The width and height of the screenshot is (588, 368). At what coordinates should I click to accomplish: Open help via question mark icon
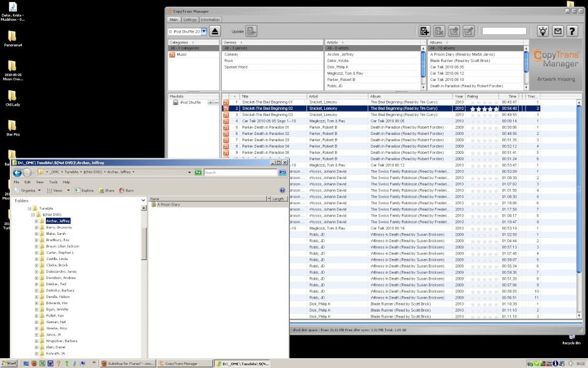click(572, 31)
